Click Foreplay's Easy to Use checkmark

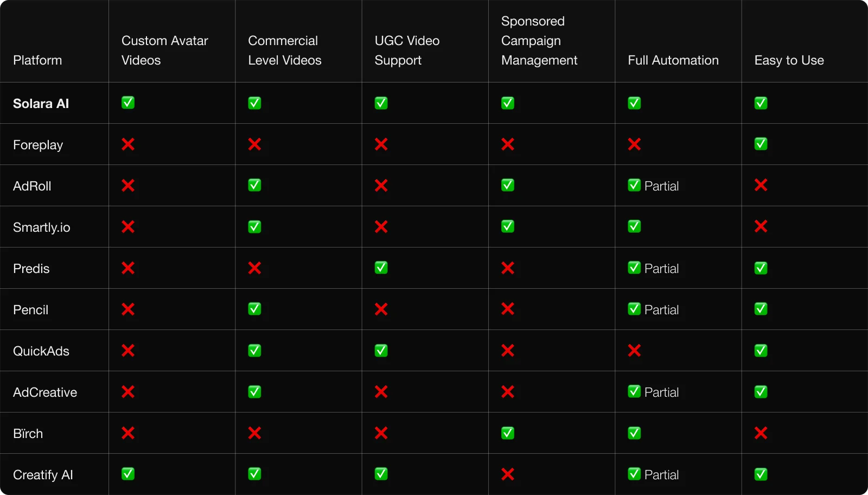[761, 144]
